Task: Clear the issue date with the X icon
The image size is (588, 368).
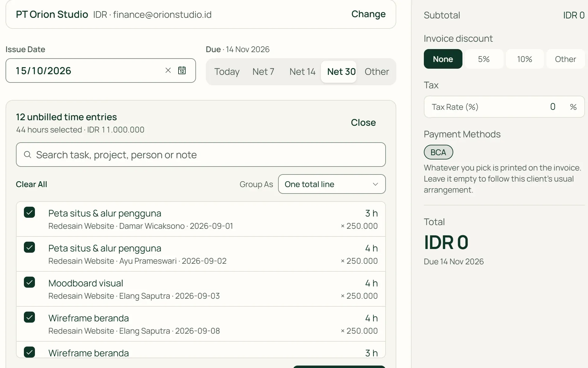Action: (x=168, y=70)
